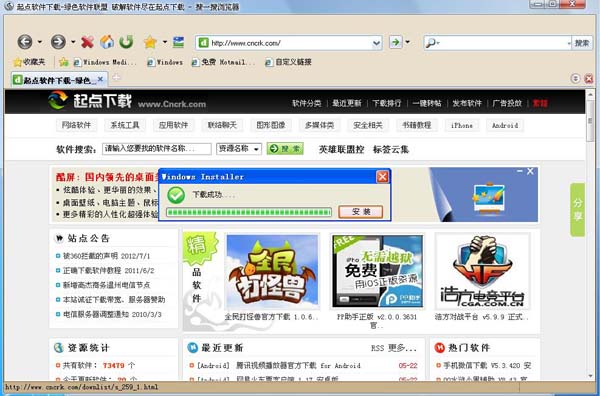Select the iPhone category
The width and height of the screenshot is (600, 396).
461,125
